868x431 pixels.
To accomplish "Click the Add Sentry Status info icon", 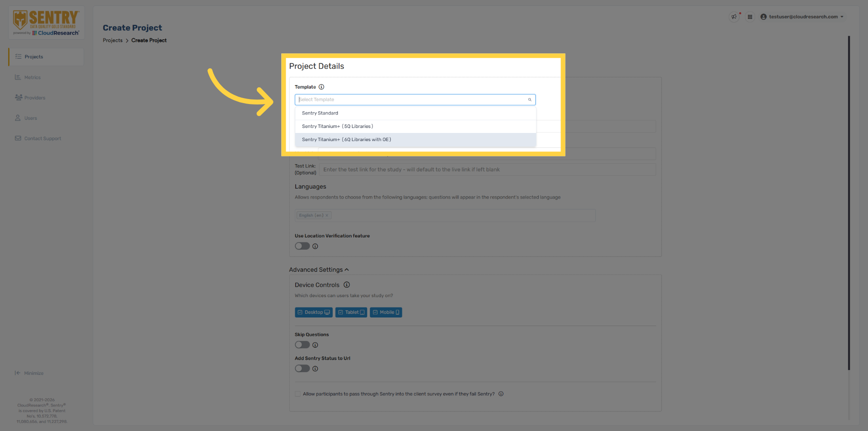I will point(315,369).
